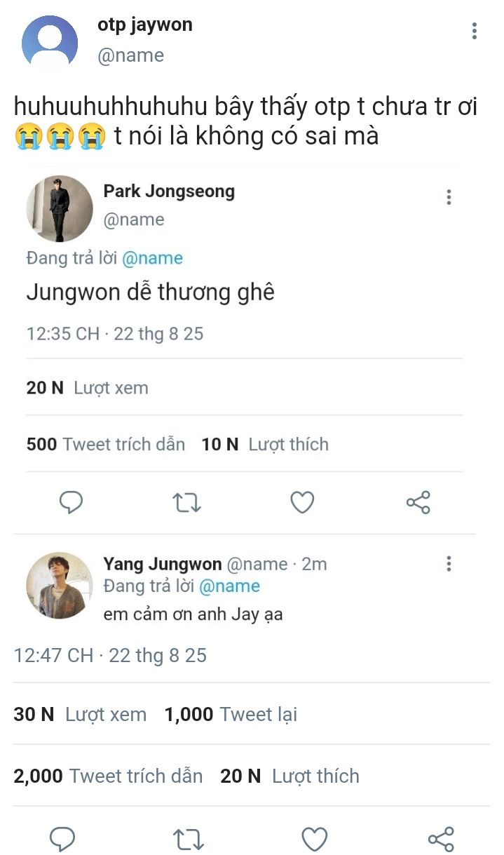View the 10 N Lượt thích list
Image resolution: width=504 pixels, height=855 pixels.
[265, 444]
